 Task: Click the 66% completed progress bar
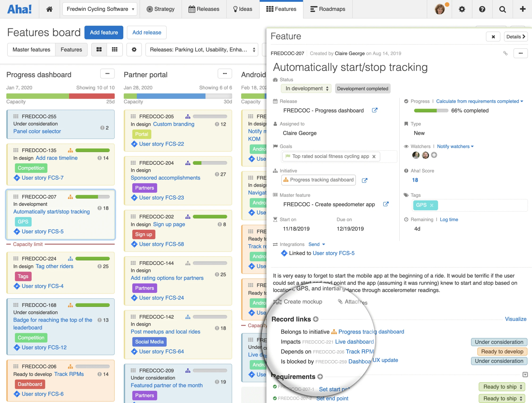[431, 111]
